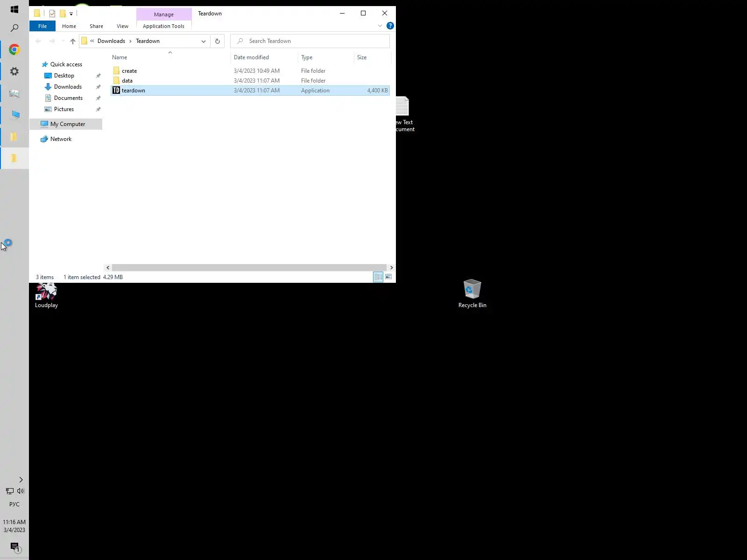Viewport: 747px width, 560px height.
Task: Click the network status tray icon
Action: 9,491
